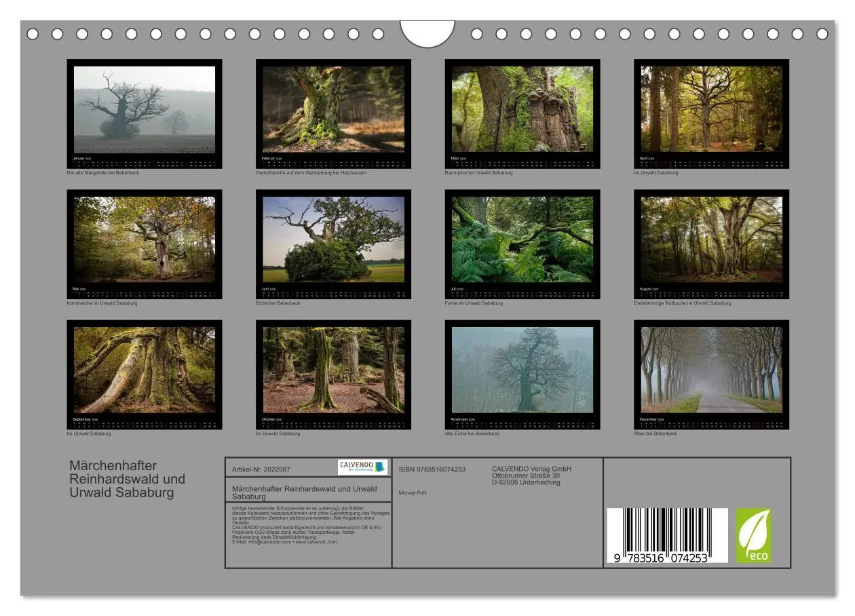This screenshot has height=616, width=855.
Task: Open the March Baumpilze tree fungus photo
Action: click(522, 109)
